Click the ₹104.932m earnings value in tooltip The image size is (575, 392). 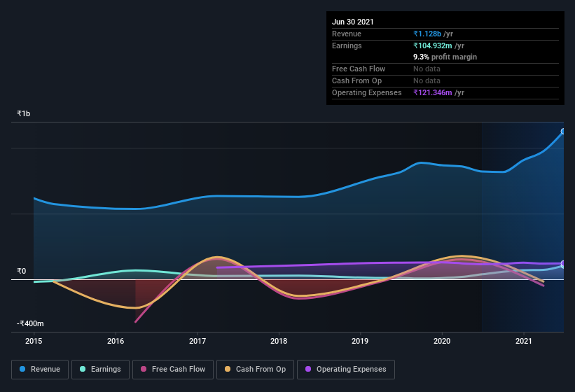point(433,45)
